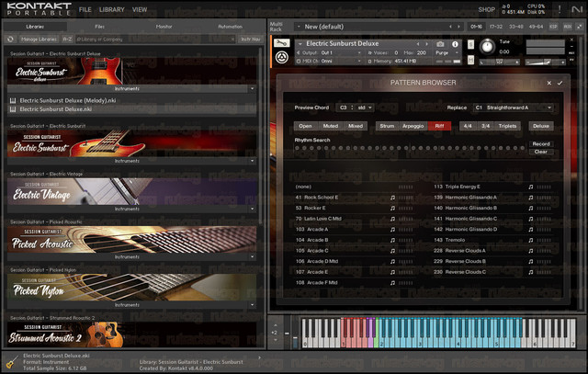Click the Rhythm Search Clear button

541,152
